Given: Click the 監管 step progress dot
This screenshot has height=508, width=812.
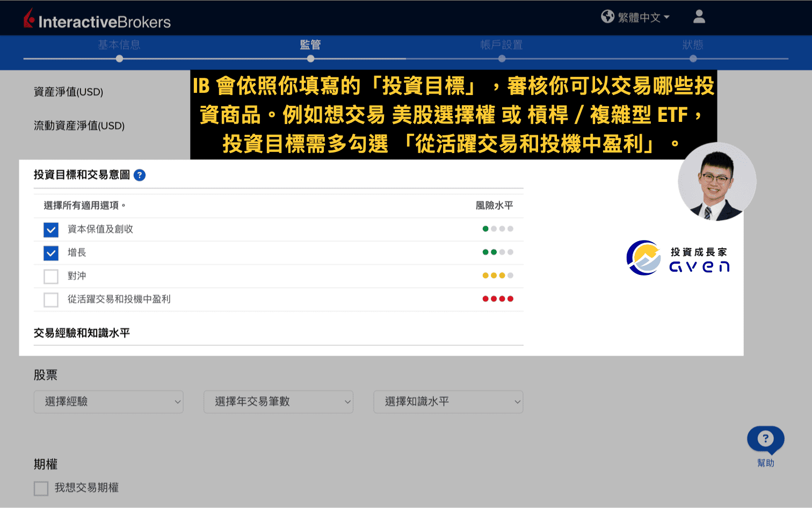Looking at the screenshot, I should pyautogui.click(x=310, y=58).
